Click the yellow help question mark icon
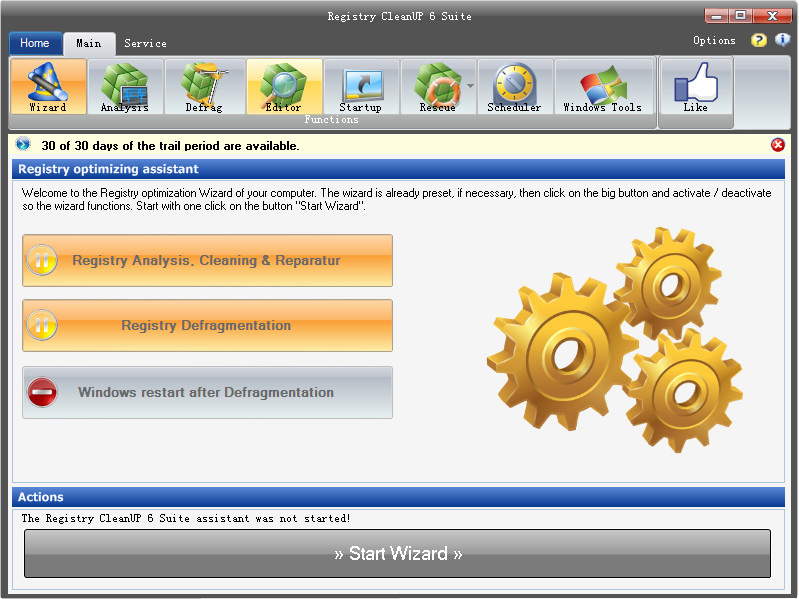799x599 pixels. pos(759,41)
